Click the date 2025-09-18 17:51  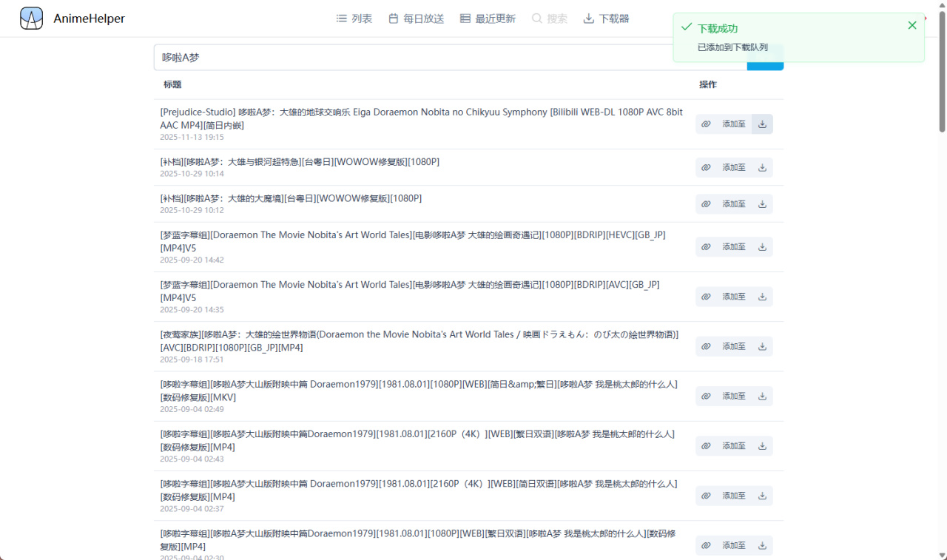[192, 360]
